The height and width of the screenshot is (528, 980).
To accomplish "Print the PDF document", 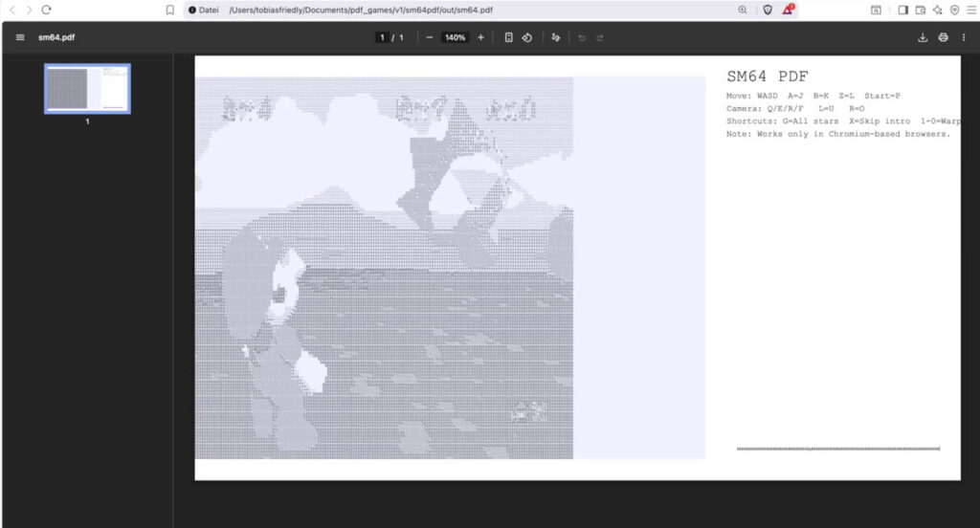I will coord(943,37).
